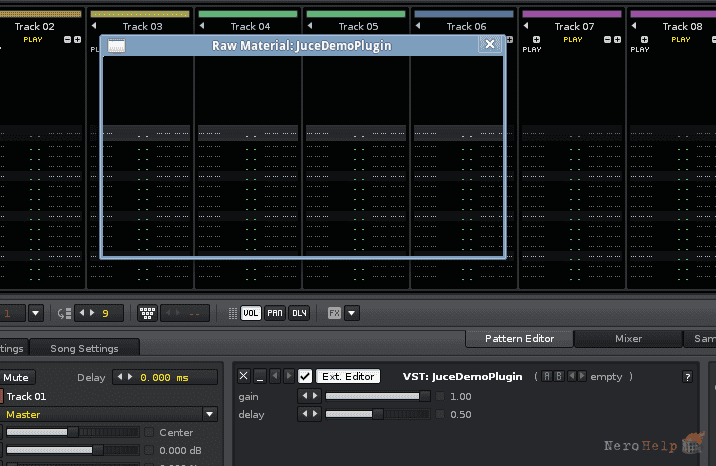Click the Track 02 PLAY mute state
Screen dimensions: 716x466
point(33,40)
